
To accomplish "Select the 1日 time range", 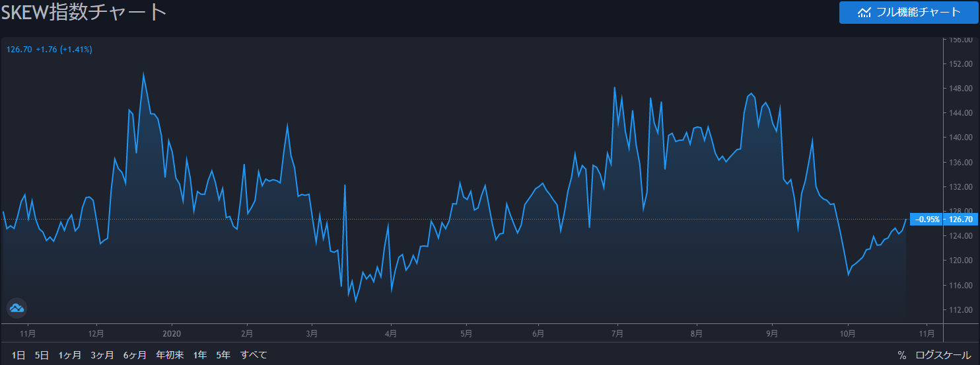I will [18, 355].
